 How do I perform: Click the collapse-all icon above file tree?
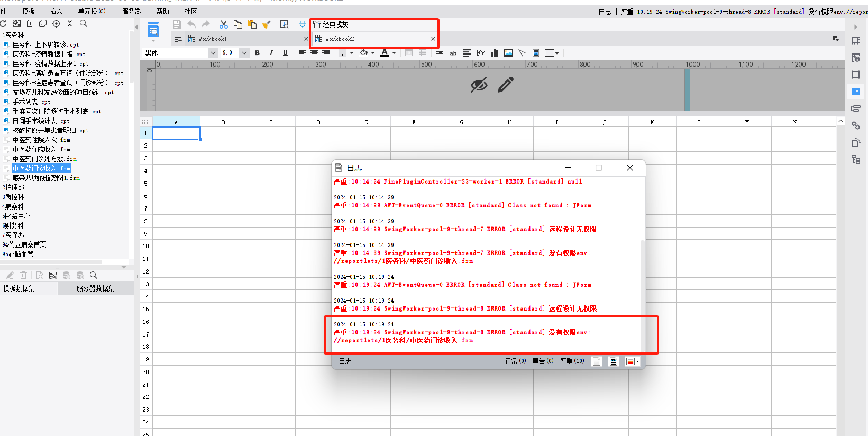(x=70, y=23)
